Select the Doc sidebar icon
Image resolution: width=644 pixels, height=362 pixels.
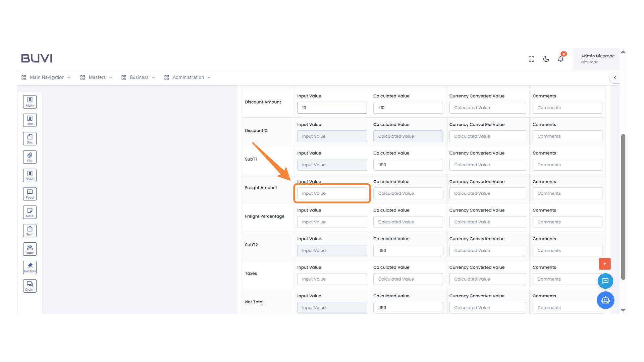pyautogui.click(x=30, y=138)
